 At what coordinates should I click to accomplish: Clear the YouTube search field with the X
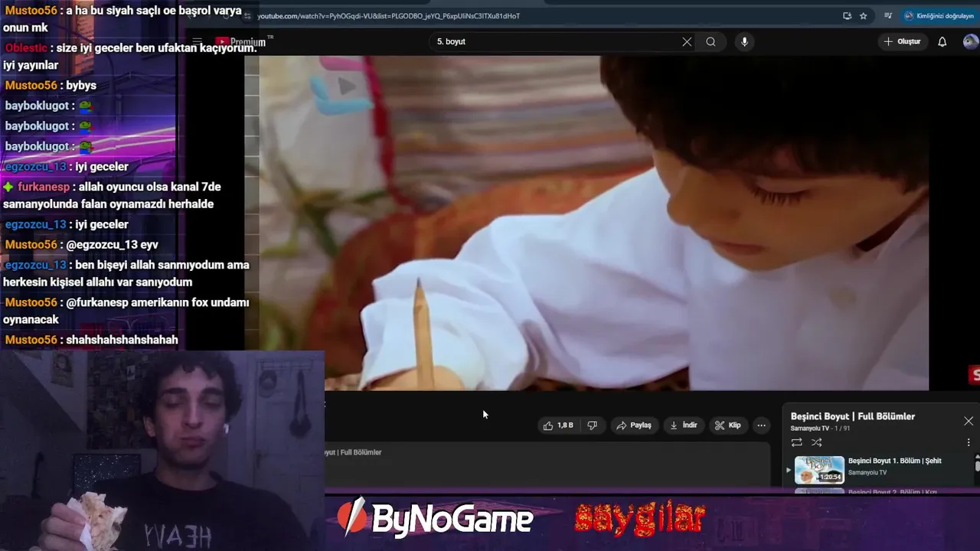(x=687, y=42)
